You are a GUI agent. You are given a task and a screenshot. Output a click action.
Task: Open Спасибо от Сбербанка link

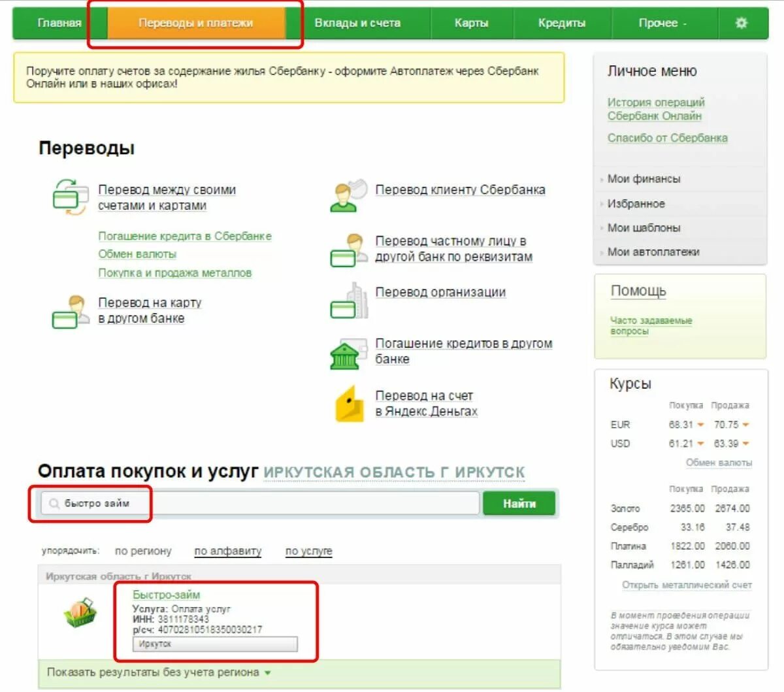pos(667,138)
